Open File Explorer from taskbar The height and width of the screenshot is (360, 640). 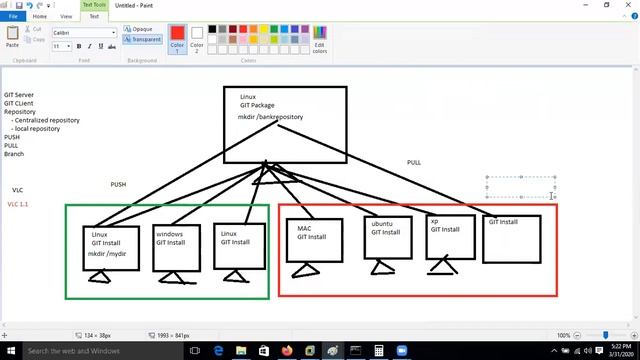point(241,351)
